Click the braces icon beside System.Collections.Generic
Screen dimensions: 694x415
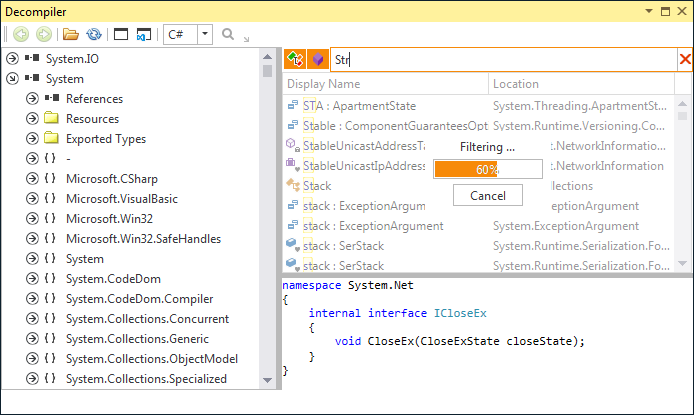click(50, 338)
